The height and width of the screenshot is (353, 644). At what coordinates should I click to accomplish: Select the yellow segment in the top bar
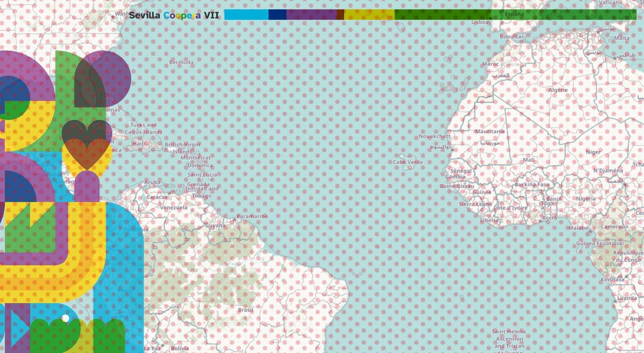point(369,15)
